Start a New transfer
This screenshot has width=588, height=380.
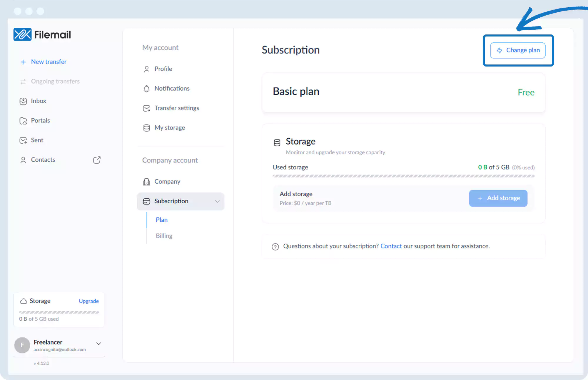coord(49,62)
